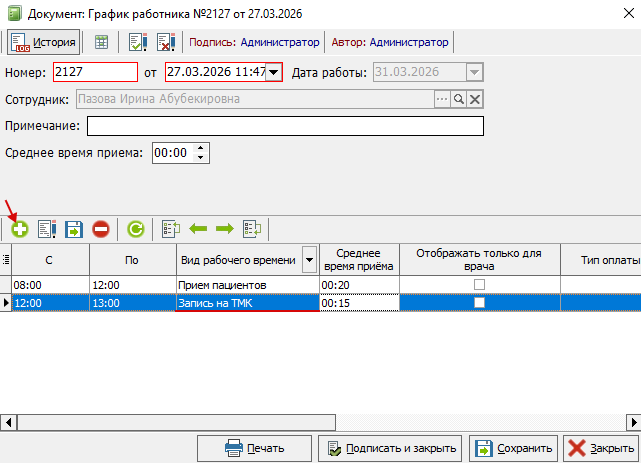
Task: Click the edit-row icon beside the green plus
Action: tap(47, 229)
